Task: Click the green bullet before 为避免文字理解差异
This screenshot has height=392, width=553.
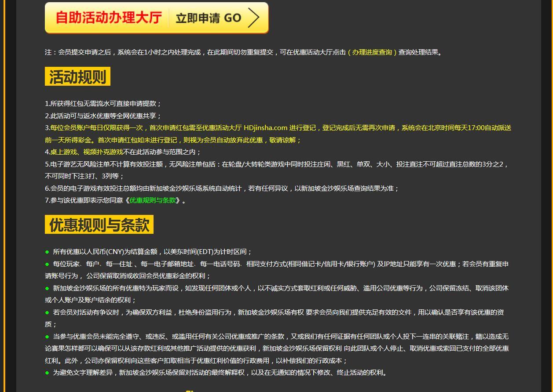Action: 47,373
